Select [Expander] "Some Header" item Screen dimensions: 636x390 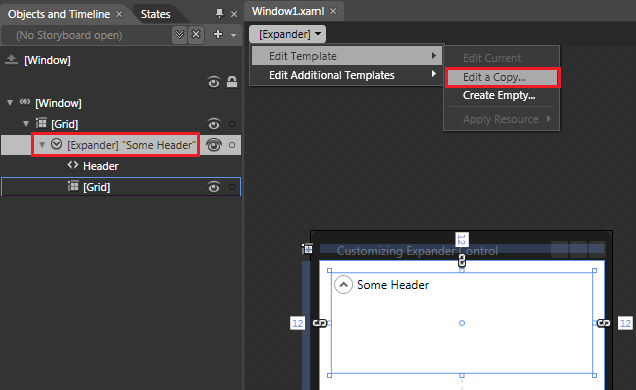tap(131, 145)
